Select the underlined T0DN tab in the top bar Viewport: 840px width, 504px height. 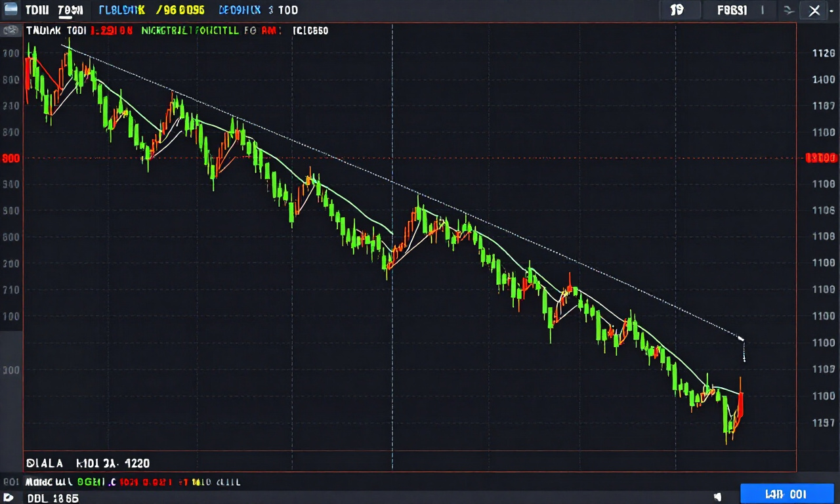[70, 10]
